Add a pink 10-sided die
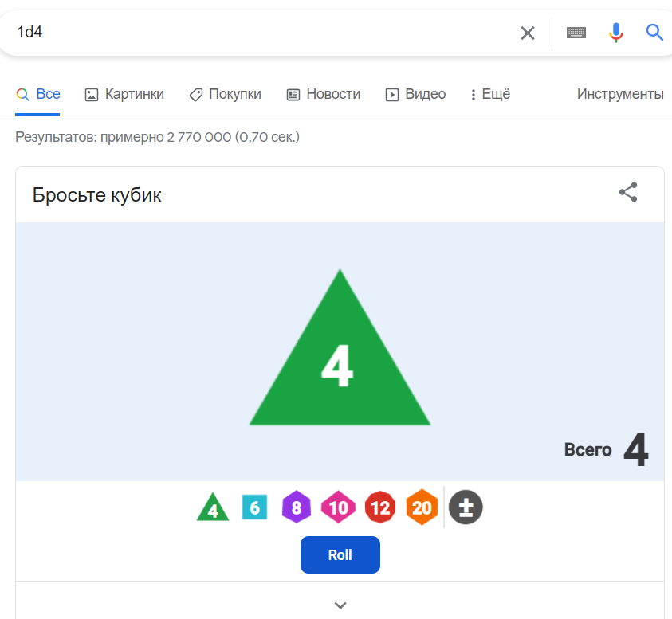 tap(338, 507)
